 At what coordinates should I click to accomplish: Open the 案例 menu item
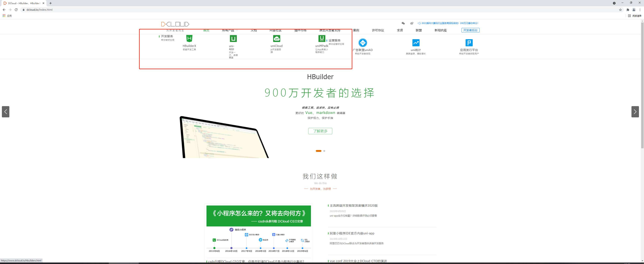356,30
